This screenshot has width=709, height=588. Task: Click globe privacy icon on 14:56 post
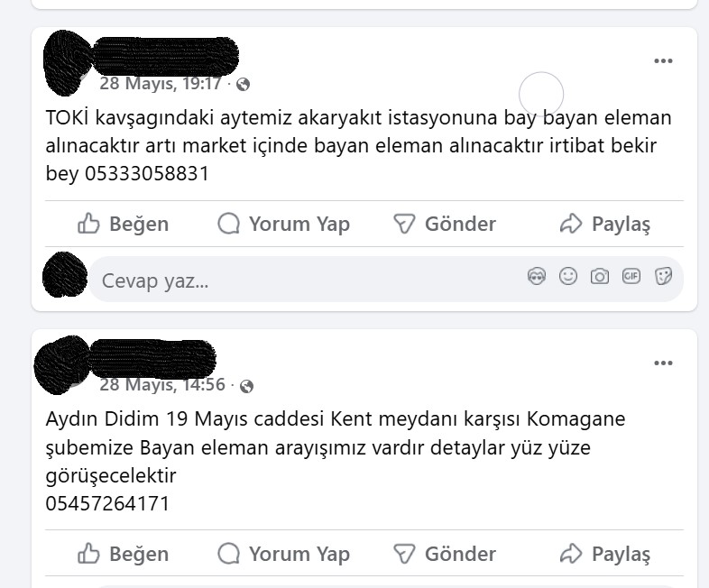tap(246, 386)
